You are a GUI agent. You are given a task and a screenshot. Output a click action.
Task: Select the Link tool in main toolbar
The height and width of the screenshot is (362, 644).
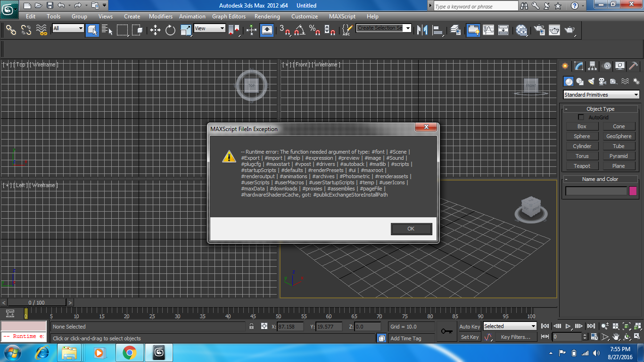[x=11, y=30]
